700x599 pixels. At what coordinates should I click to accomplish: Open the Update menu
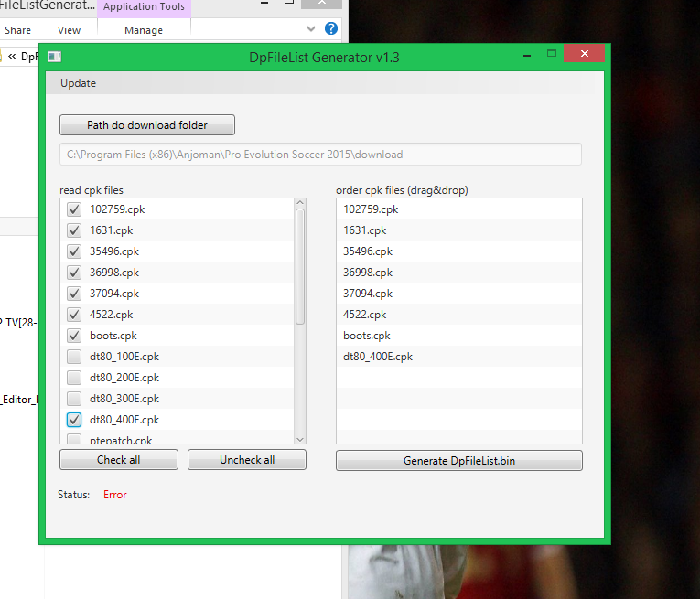point(78,83)
